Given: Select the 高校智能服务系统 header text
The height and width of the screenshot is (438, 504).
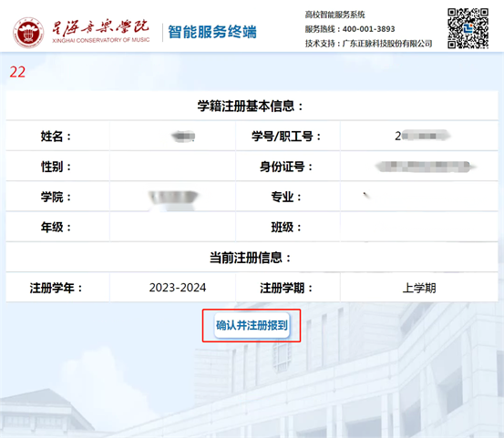Looking at the screenshot, I should pyautogui.click(x=334, y=15).
